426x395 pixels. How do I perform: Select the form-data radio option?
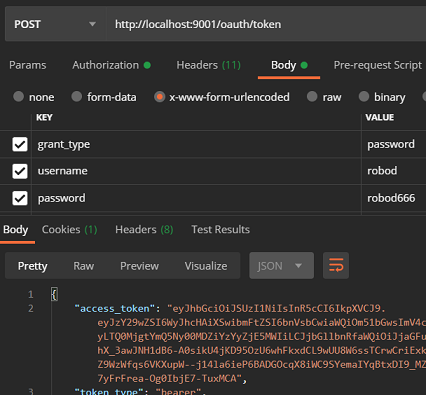coord(77,97)
